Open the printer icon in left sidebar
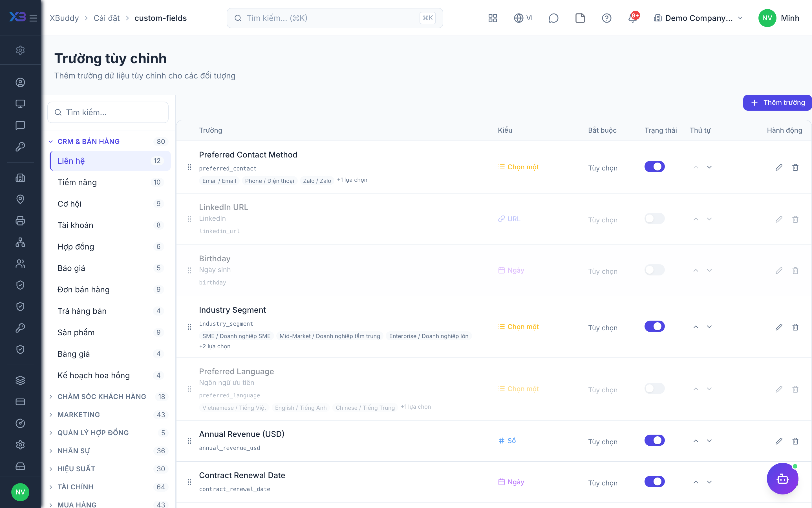 [x=20, y=221]
